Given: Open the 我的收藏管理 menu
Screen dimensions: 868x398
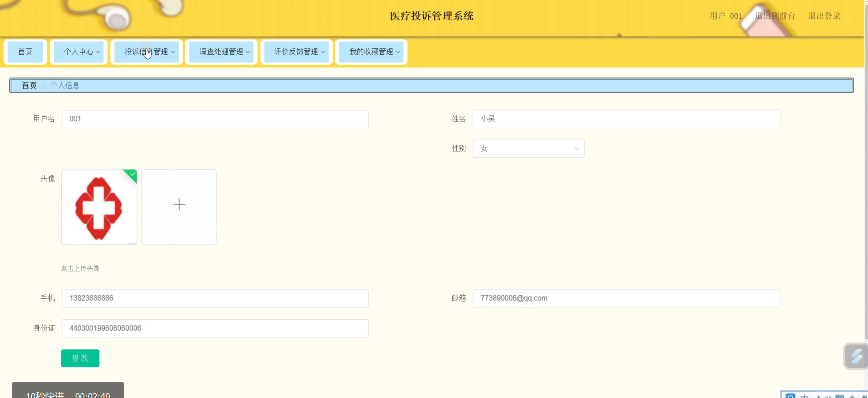Looking at the screenshot, I should pos(371,52).
